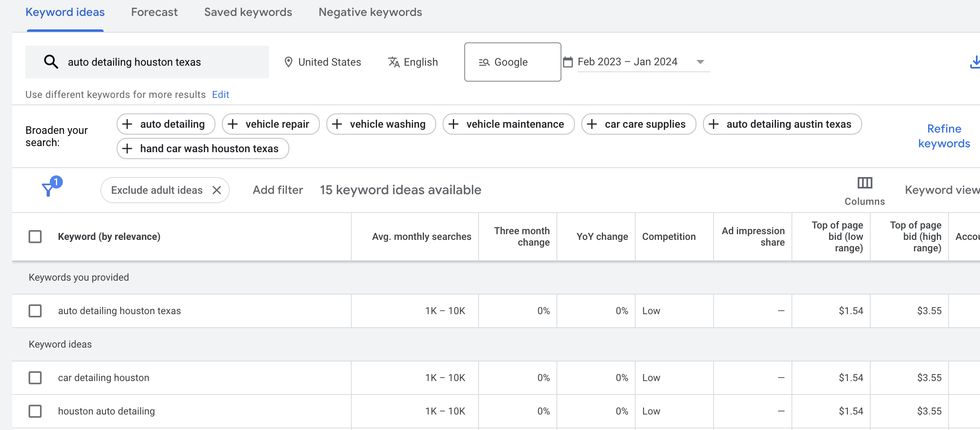Click the language translate icon
The width and height of the screenshot is (980, 430).
click(x=394, y=62)
